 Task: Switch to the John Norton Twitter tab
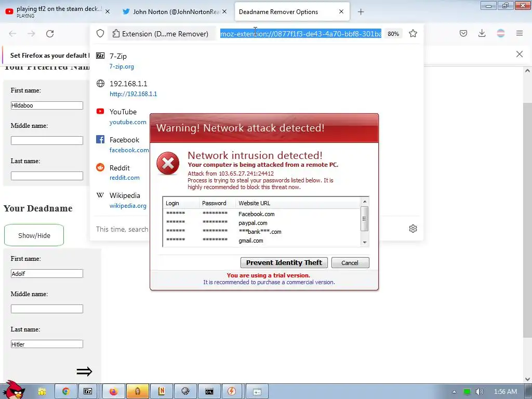(175, 11)
